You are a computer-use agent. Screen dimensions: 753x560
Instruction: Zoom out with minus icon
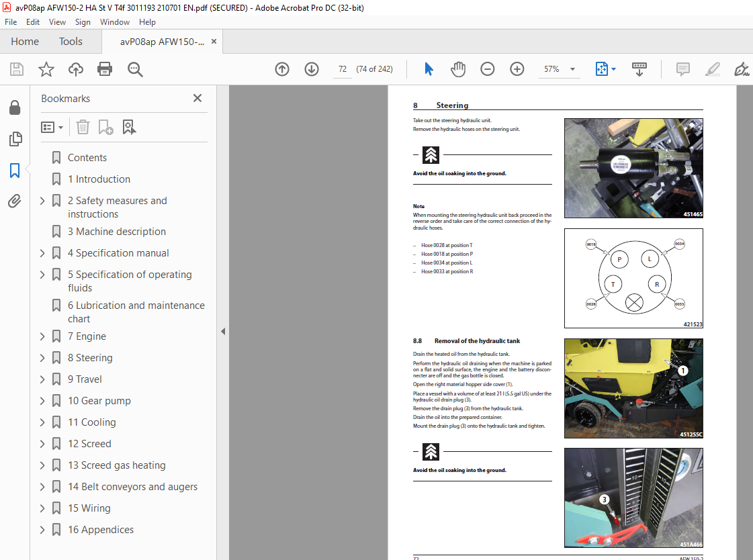(x=488, y=69)
